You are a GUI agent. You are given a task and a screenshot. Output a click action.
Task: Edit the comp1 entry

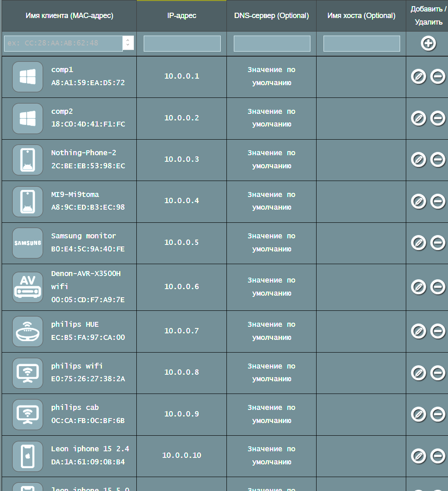point(419,77)
